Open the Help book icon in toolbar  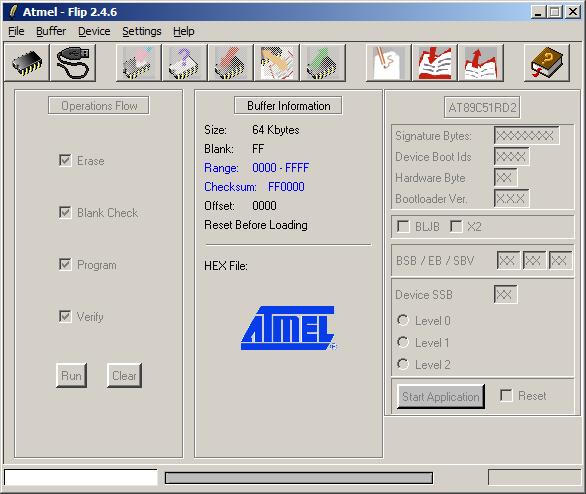pos(547,63)
